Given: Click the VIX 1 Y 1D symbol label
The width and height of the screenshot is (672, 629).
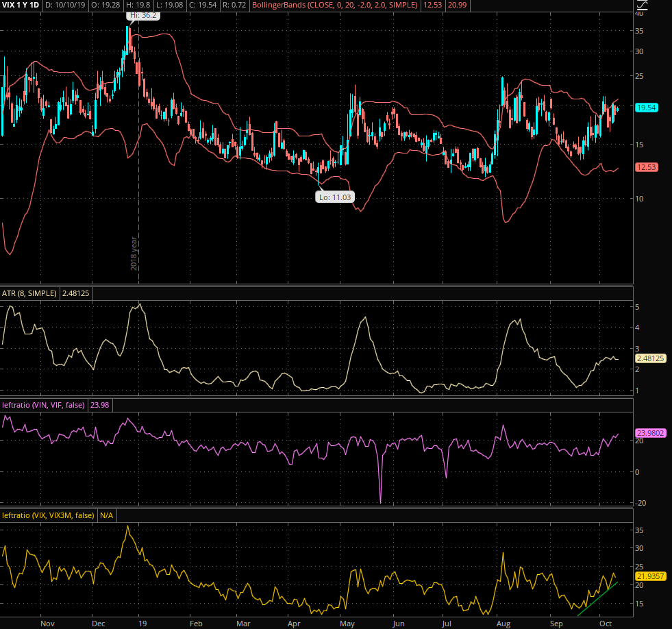Looking at the screenshot, I should [21, 5].
